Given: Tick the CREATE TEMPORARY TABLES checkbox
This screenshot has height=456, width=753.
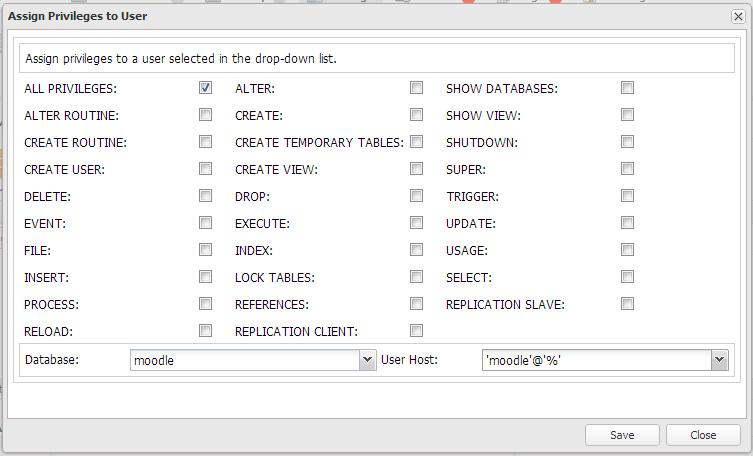Looking at the screenshot, I should click(416, 142).
